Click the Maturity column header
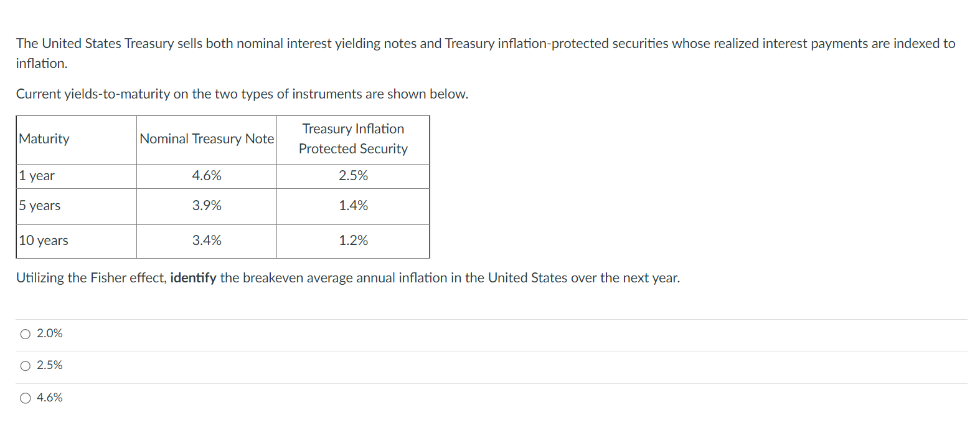This screenshot has width=980, height=422. pos(44,139)
